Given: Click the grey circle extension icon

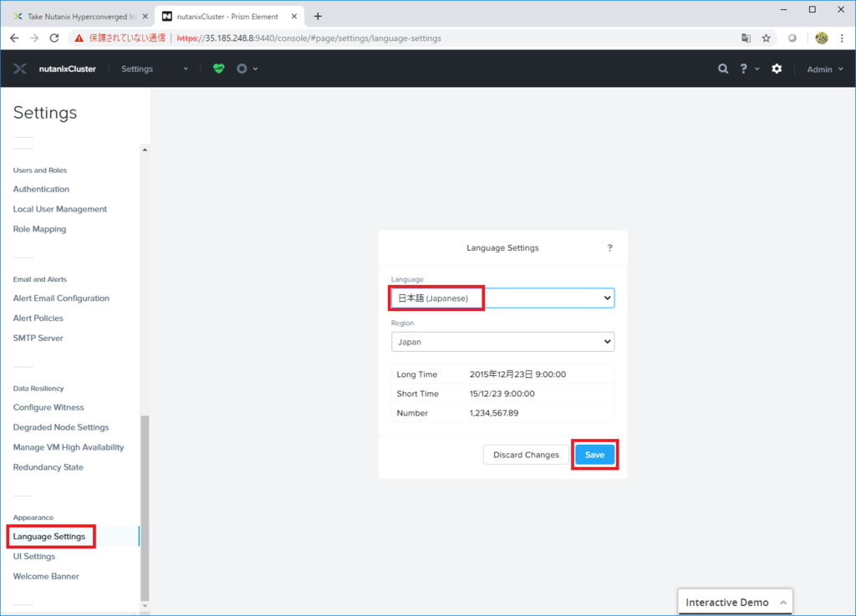Looking at the screenshot, I should click(x=792, y=38).
